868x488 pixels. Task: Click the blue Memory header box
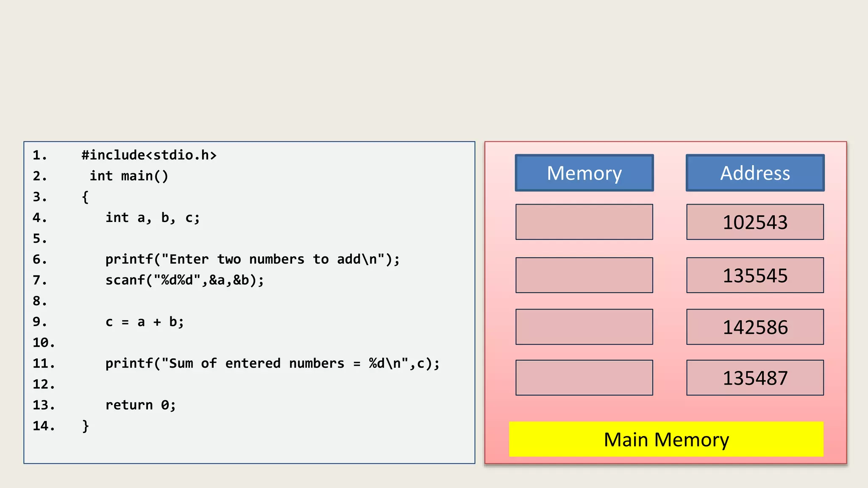tap(584, 173)
